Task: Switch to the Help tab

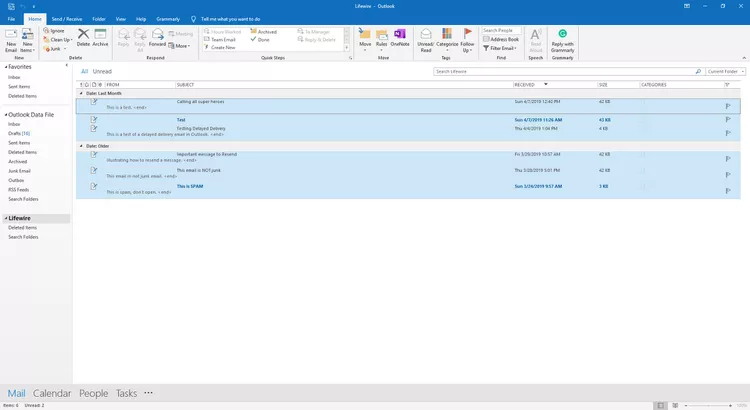Action: (141, 19)
